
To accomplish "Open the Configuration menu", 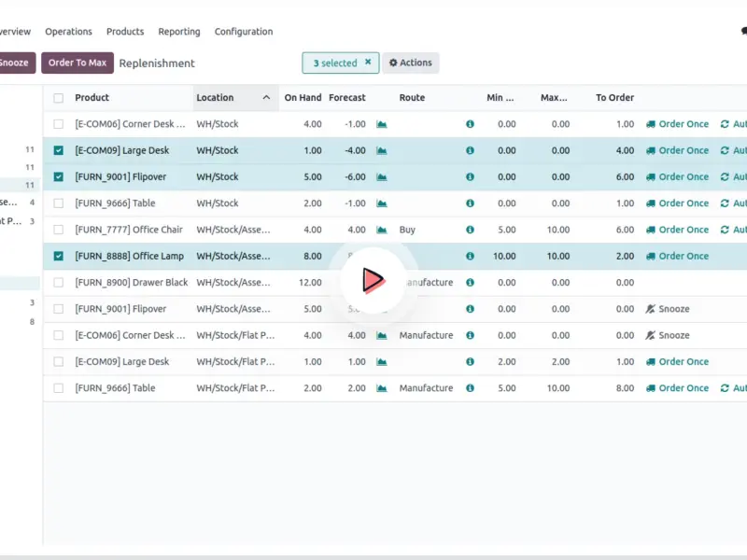I will point(244,32).
